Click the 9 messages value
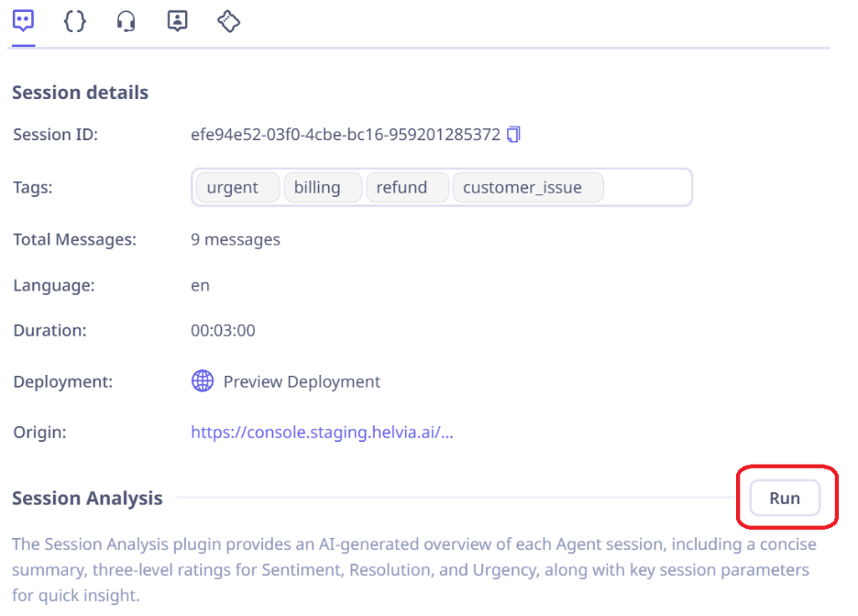Viewport: 858px width, 616px height. tap(236, 239)
